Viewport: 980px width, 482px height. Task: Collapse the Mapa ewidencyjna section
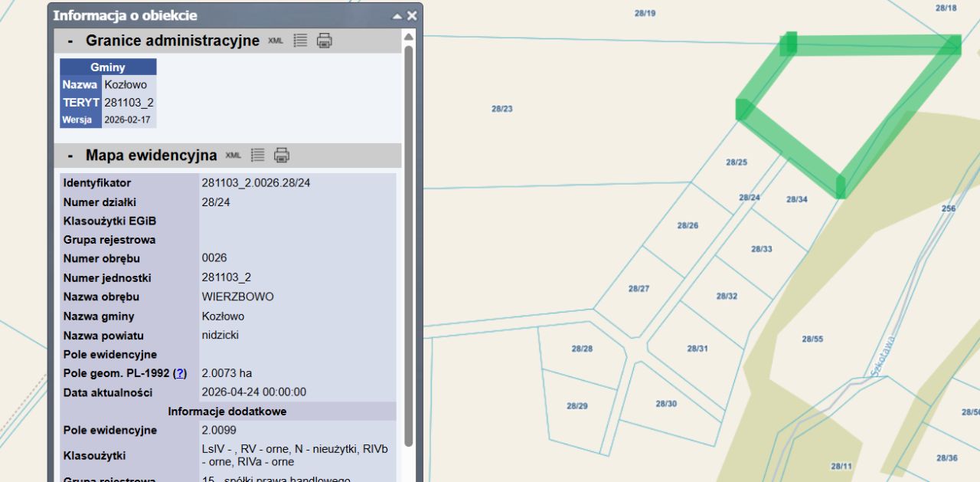tap(70, 156)
